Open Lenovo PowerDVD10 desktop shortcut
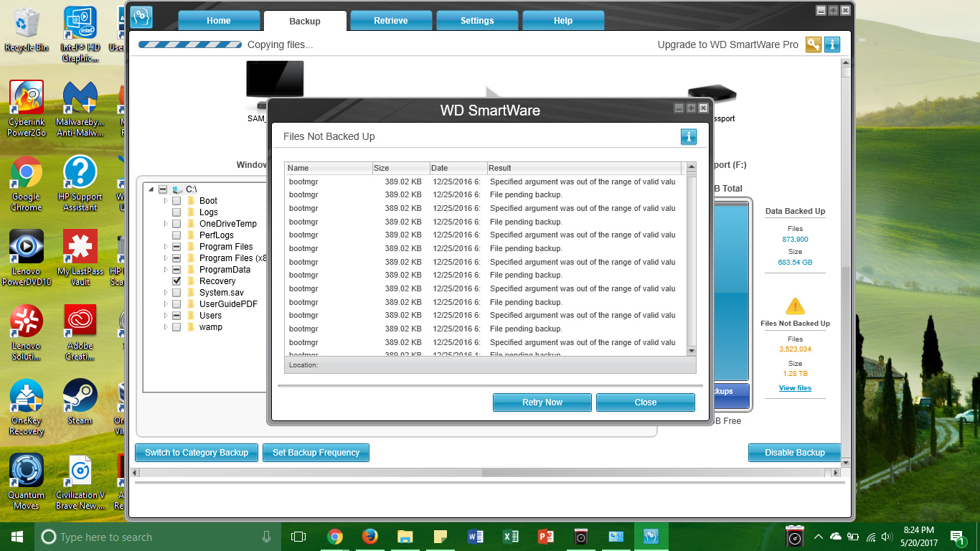 pos(27,258)
